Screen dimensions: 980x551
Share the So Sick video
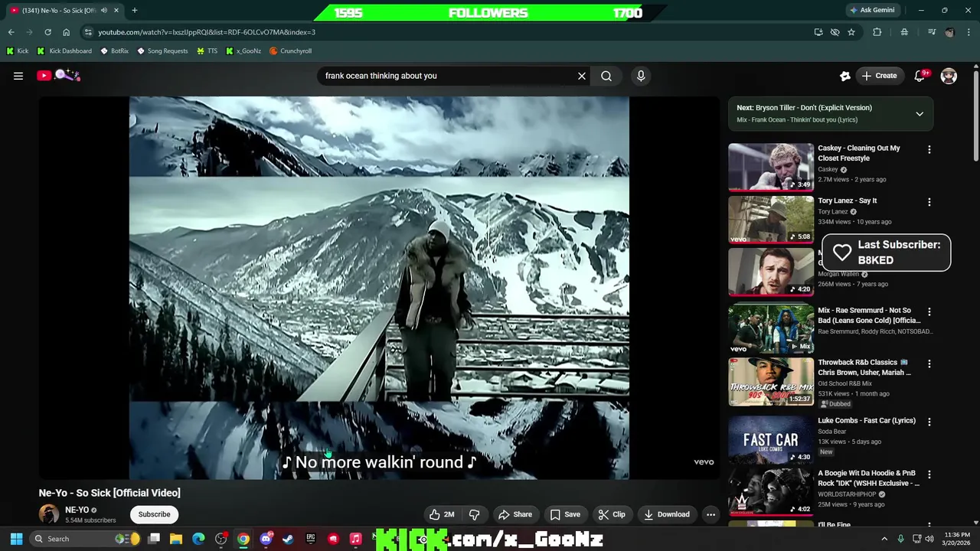point(515,514)
